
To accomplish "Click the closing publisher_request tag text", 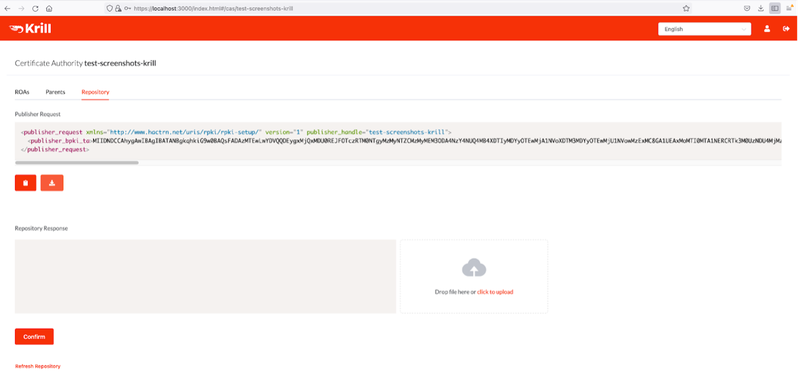I will pyautogui.click(x=55, y=150).
